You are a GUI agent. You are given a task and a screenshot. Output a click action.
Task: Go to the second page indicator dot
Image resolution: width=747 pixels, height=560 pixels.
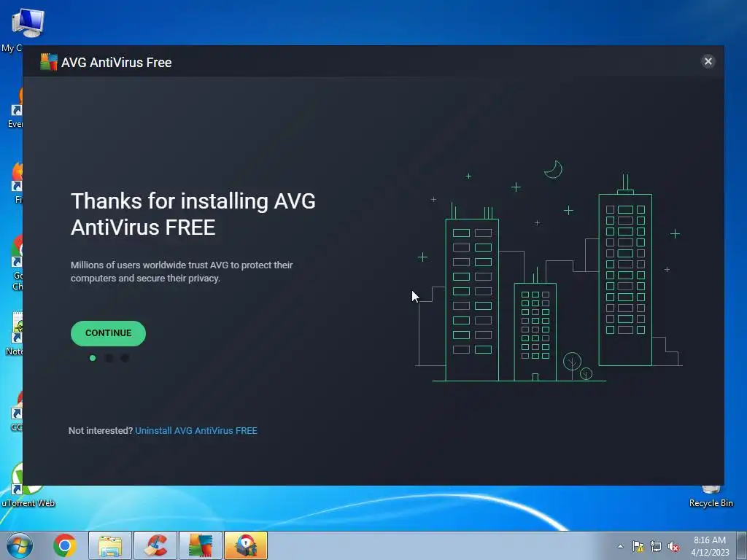(x=109, y=358)
